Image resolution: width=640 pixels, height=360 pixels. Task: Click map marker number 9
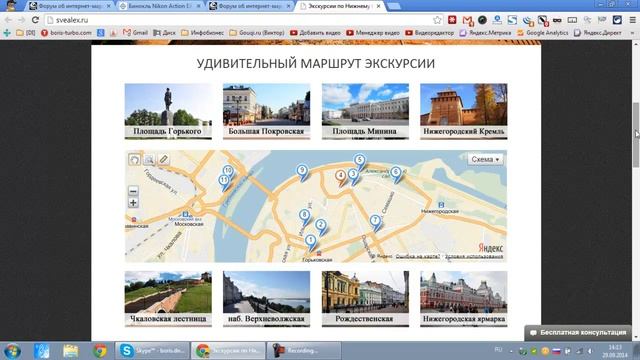click(x=302, y=172)
